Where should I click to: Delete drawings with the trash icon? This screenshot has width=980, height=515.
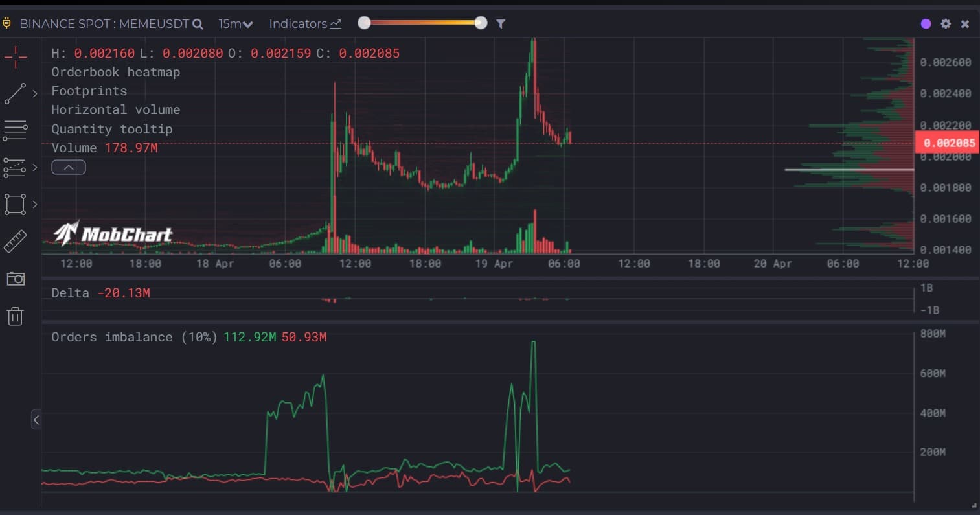(x=16, y=316)
